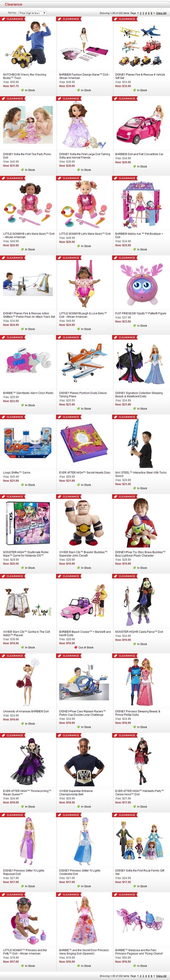
Task: Open the Clearance tab heading
Action: [x=13, y=4]
